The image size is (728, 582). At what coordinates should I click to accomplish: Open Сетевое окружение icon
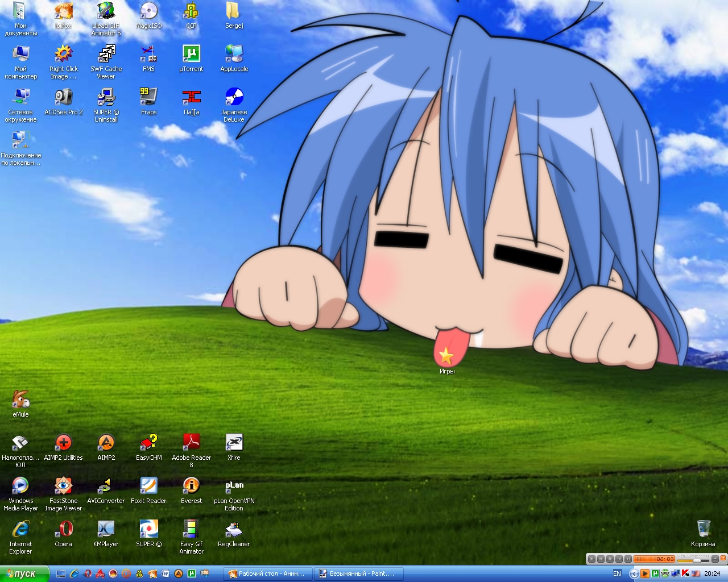[20, 105]
